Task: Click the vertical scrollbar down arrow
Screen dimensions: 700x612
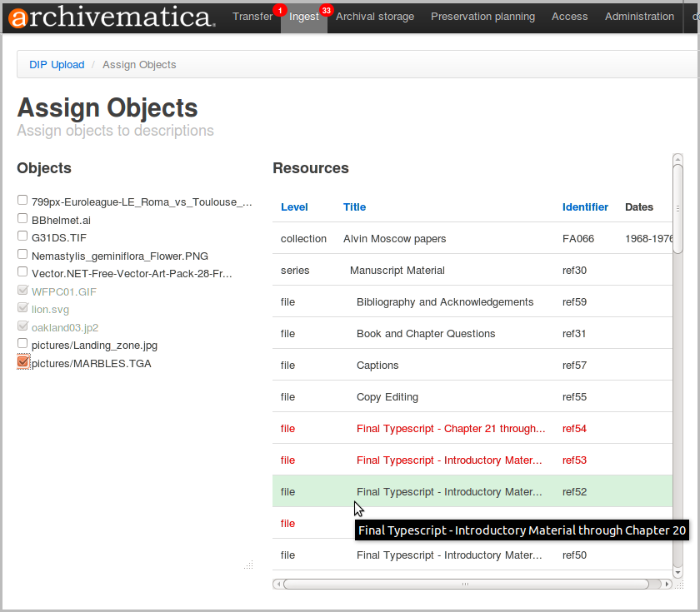Action: point(677,572)
